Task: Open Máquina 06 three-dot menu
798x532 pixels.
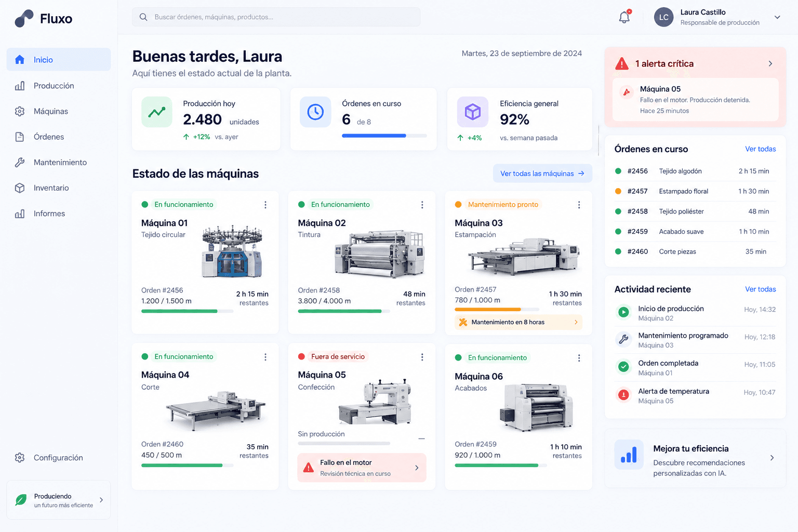Action: click(x=579, y=358)
